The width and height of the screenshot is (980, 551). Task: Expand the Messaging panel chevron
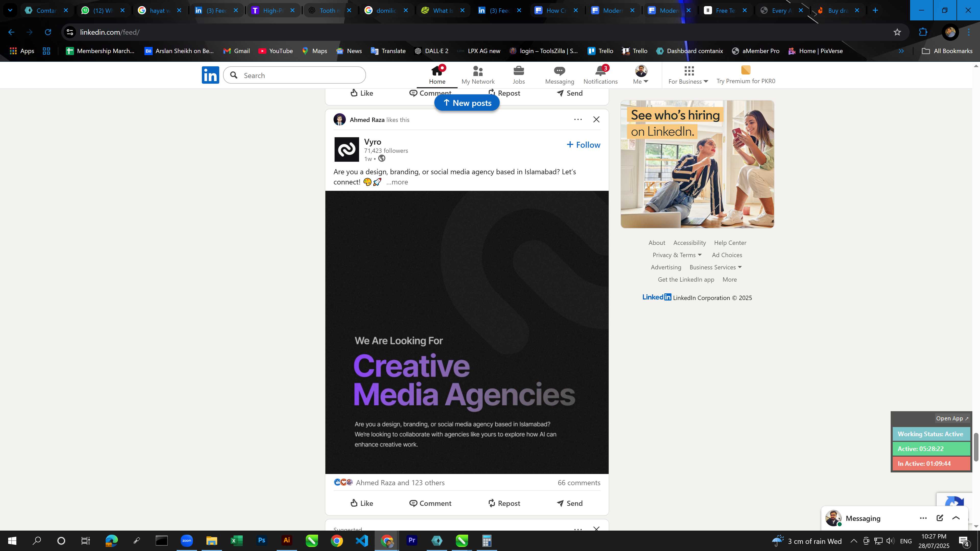[x=956, y=518]
